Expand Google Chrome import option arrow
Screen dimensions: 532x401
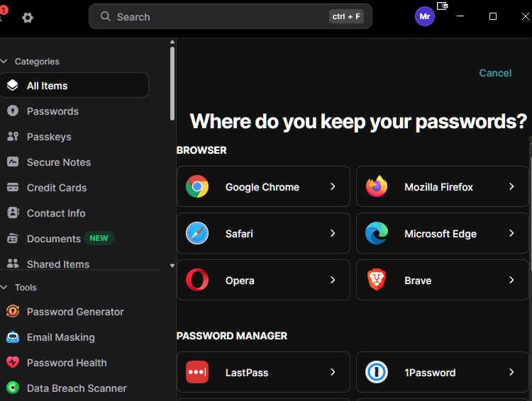(333, 186)
